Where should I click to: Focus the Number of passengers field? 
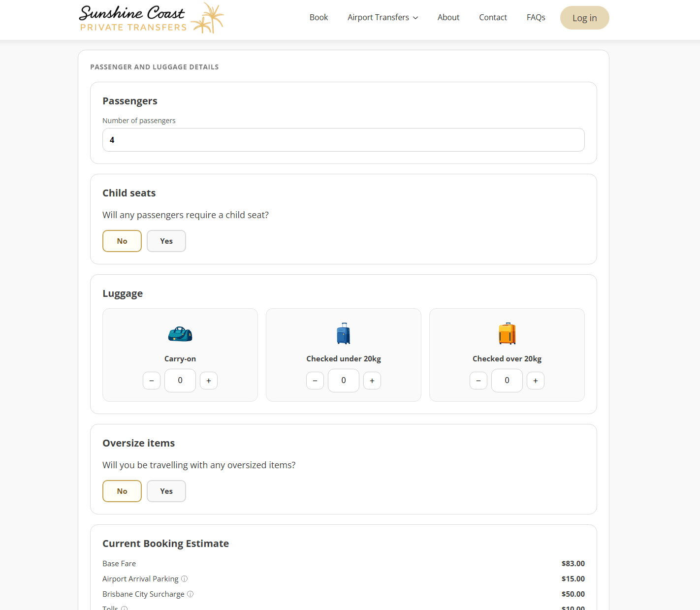344,140
